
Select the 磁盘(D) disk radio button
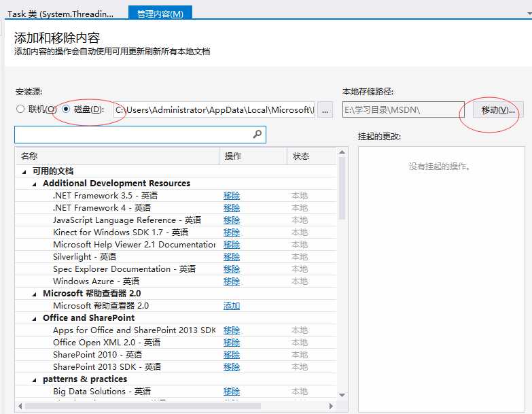coord(66,109)
